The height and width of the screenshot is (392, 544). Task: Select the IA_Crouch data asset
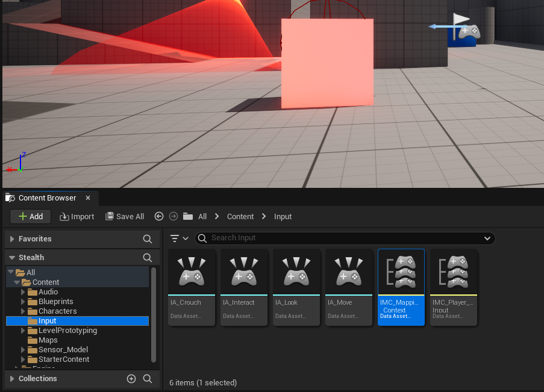click(x=191, y=287)
